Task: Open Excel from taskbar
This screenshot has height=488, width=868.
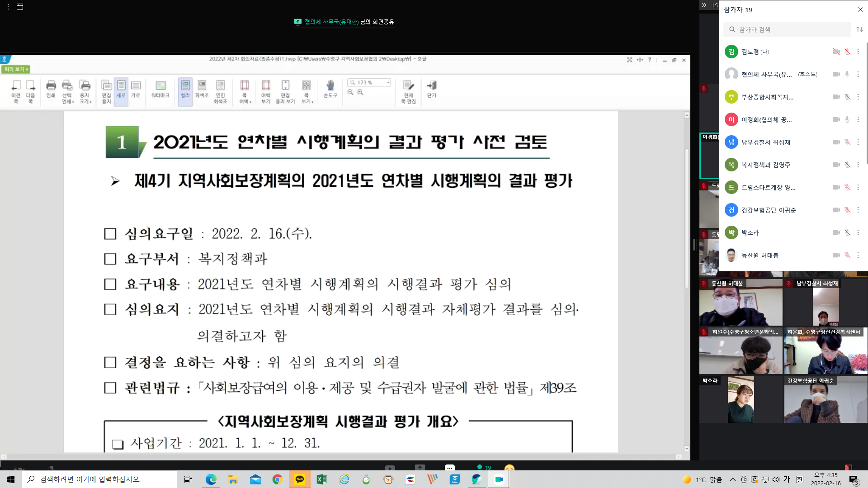Action: (x=322, y=479)
